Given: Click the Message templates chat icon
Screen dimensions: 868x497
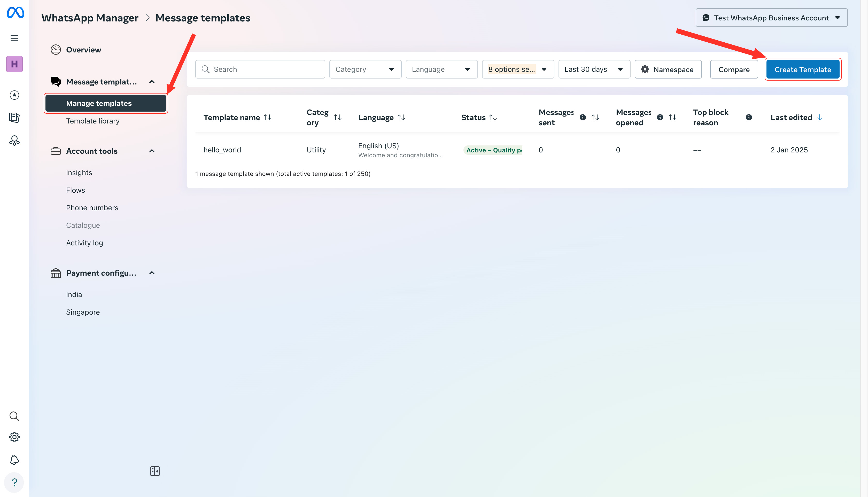Looking at the screenshot, I should point(56,82).
